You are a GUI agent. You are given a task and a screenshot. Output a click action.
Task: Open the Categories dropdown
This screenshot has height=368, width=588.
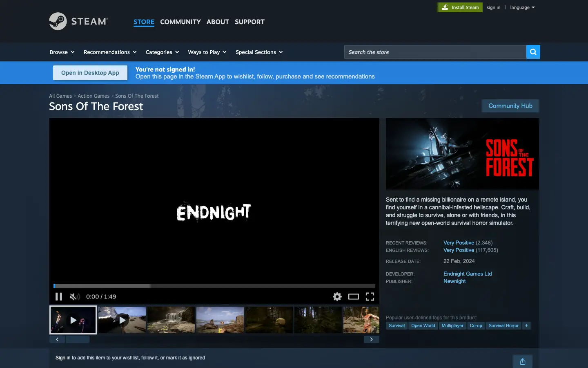pyautogui.click(x=163, y=52)
